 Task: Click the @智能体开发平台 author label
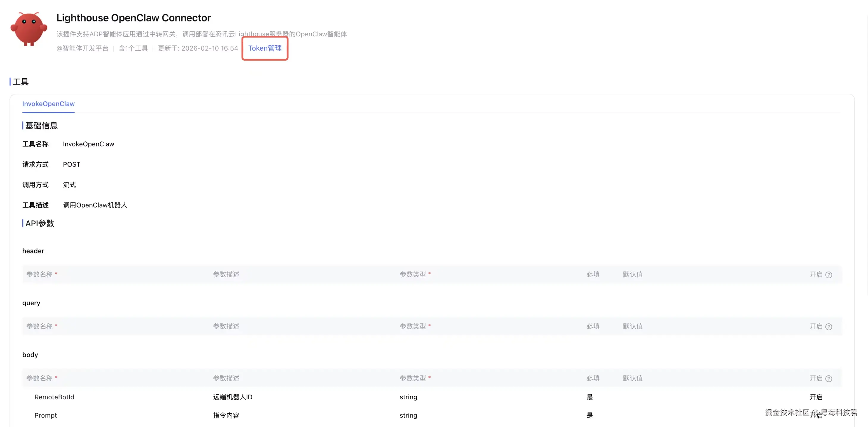(82, 48)
